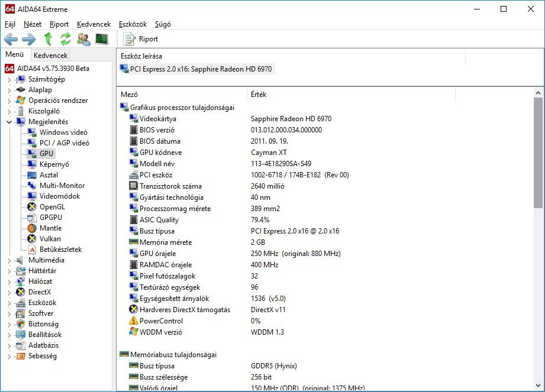Expand the Multimédia tree node
Image resolution: width=545 pixels, height=392 pixels.
click(x=9, y=260)
